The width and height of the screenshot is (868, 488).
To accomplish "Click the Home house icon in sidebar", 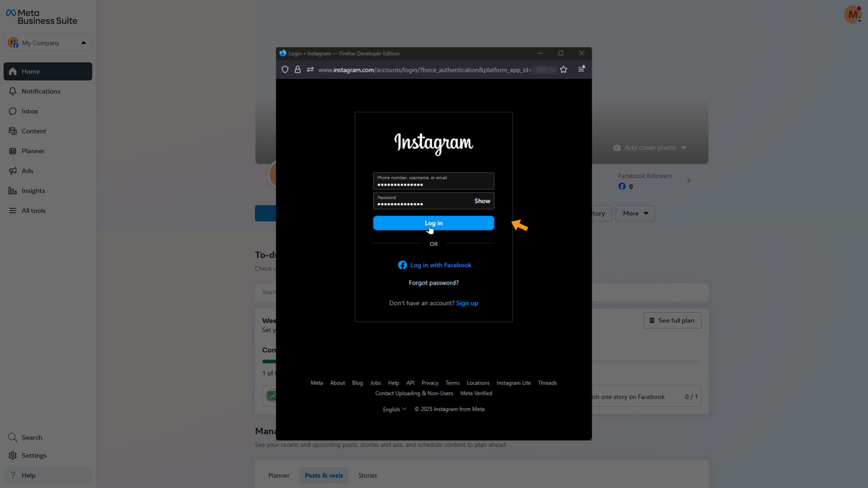I will pyautogui.click(x=13, y=71).
